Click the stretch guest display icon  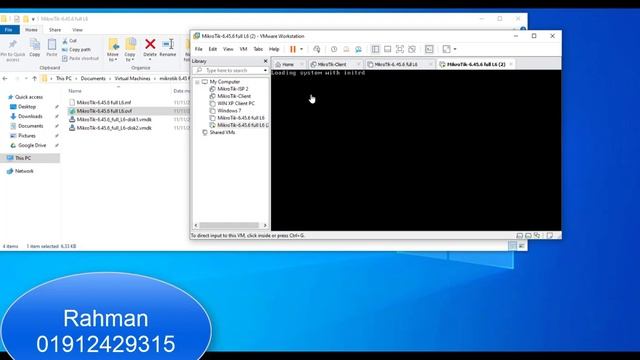click(x=447, y=49)
